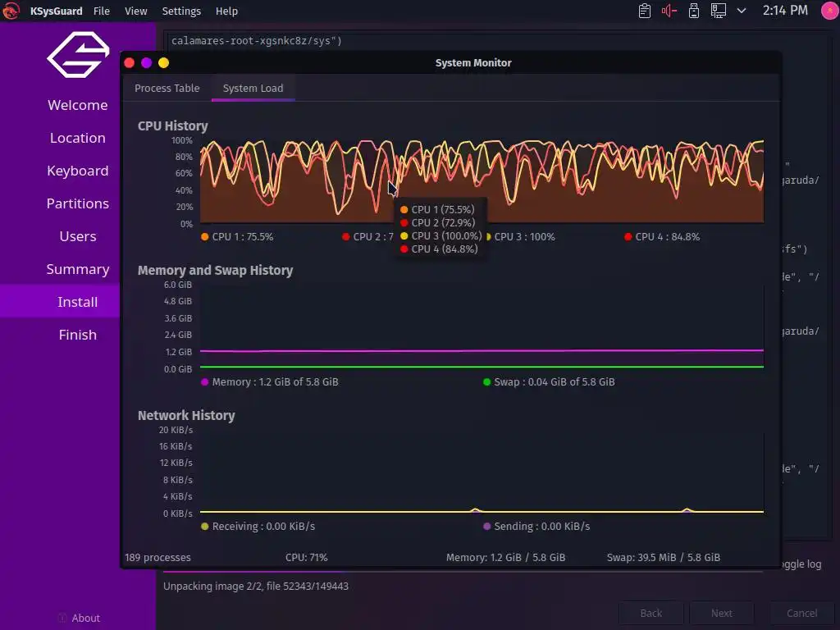Click the Swap legend green dot
The image size is (840, 630).
[x=486, y=382]
